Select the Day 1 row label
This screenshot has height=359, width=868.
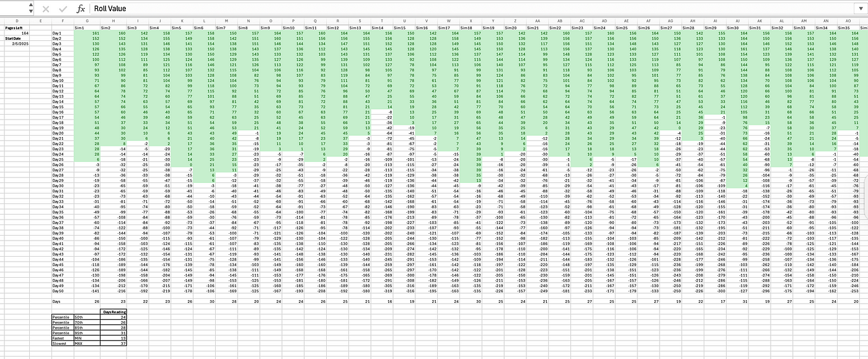click(x=63, y=33)
